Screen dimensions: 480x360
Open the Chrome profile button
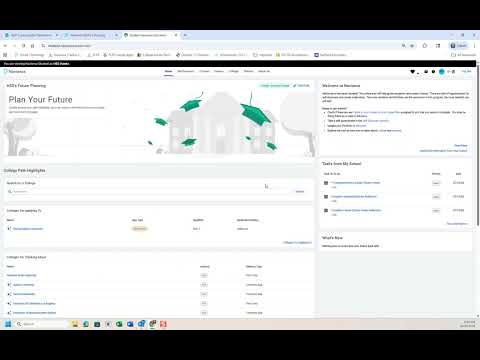pos(459,46)
